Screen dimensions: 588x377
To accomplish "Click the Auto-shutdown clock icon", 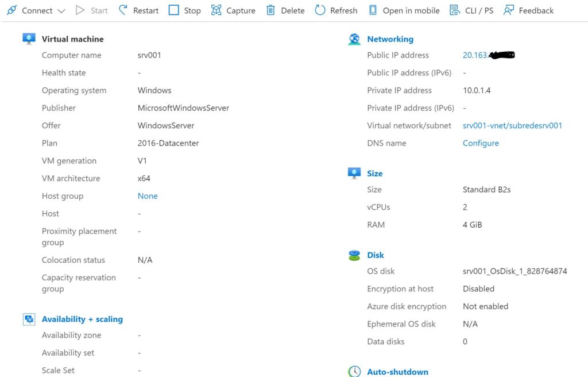I will point(354,371).
